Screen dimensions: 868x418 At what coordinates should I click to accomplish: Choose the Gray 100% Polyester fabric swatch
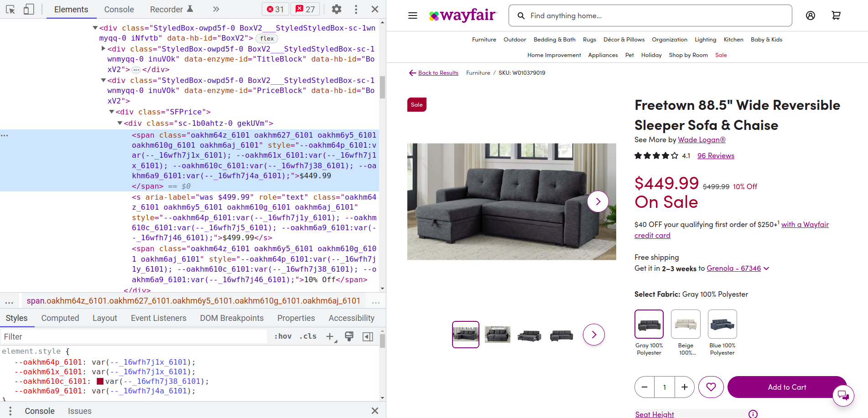[649, 325]
